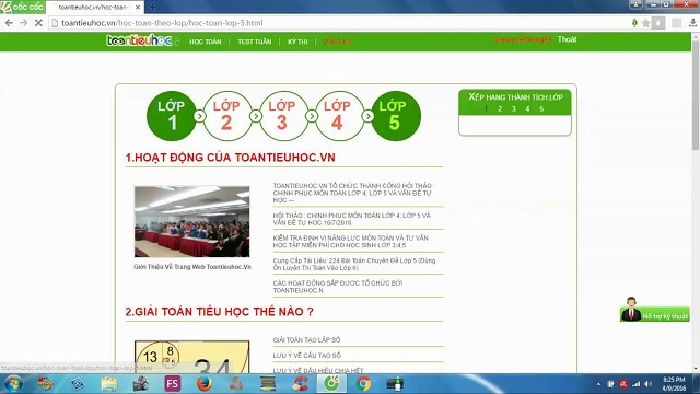
Task: Select the green Lớp 5 circle
Action: 396,116
